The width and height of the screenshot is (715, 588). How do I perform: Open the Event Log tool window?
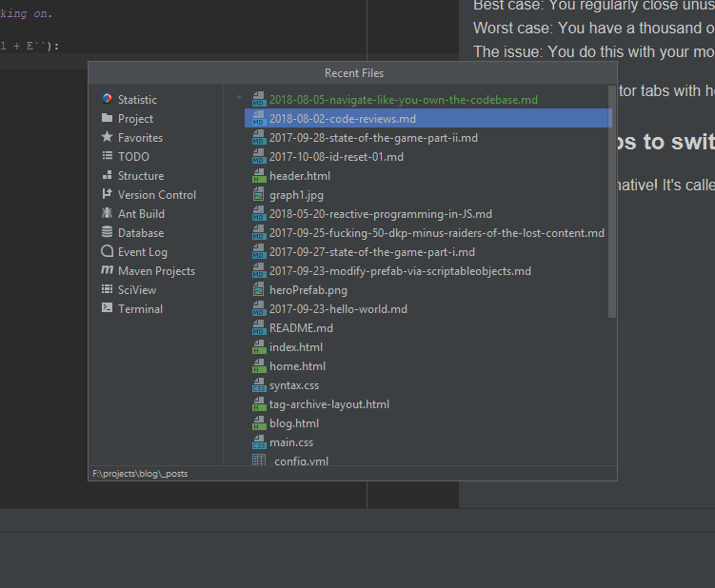[x=142, y=252]
